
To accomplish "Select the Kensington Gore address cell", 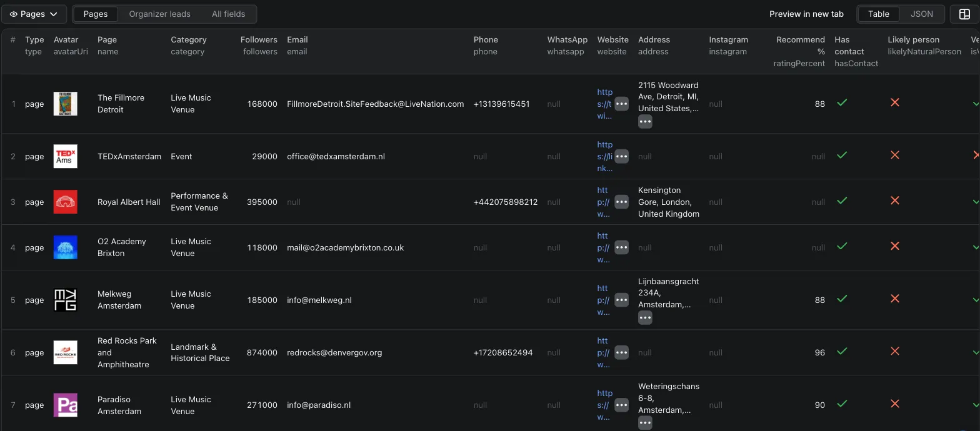I will (x=669, y=202).
